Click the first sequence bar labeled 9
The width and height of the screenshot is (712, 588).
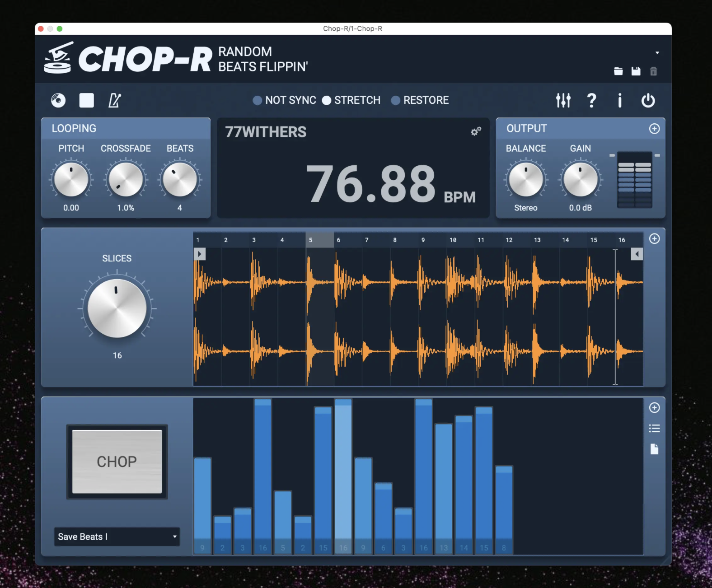pyautogui.click(x=202, y=505)
